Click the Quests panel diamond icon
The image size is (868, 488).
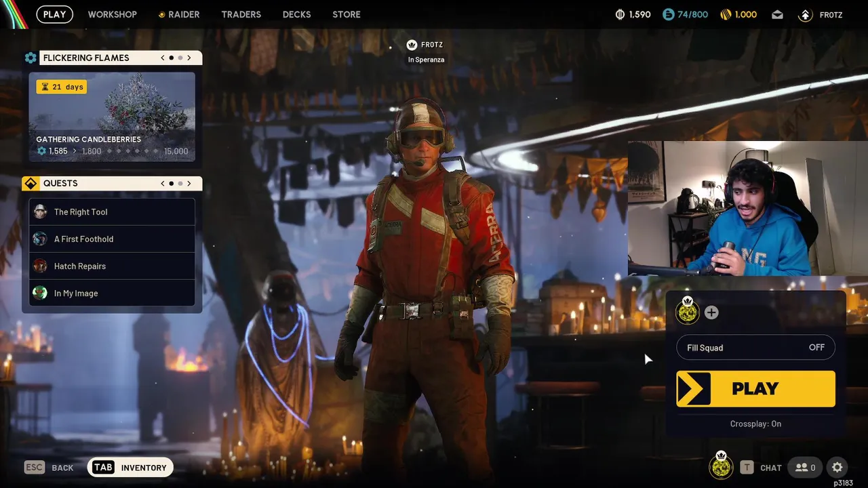pos(31,184)
